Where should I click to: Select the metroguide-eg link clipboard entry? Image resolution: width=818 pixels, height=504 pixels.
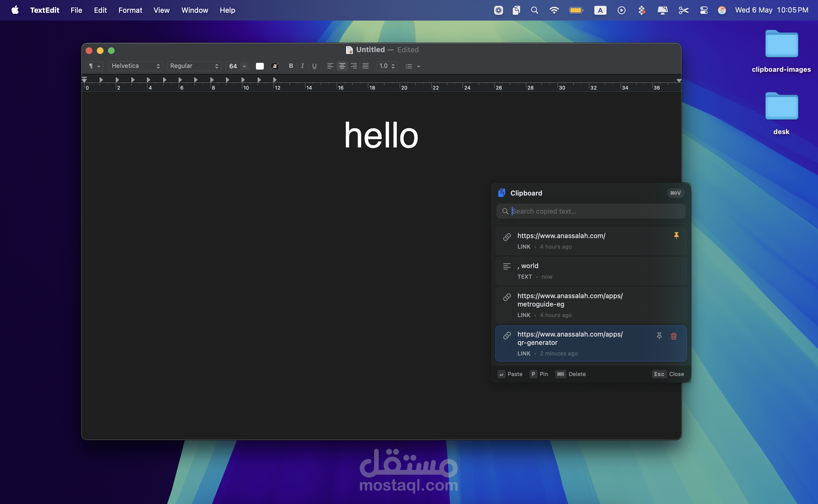[x=591, y=305]
